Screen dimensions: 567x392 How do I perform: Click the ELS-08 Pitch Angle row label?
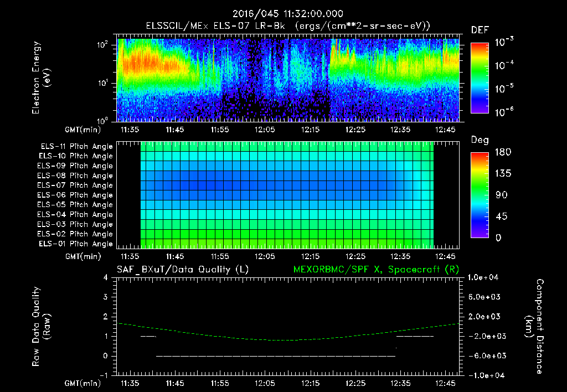75,176
